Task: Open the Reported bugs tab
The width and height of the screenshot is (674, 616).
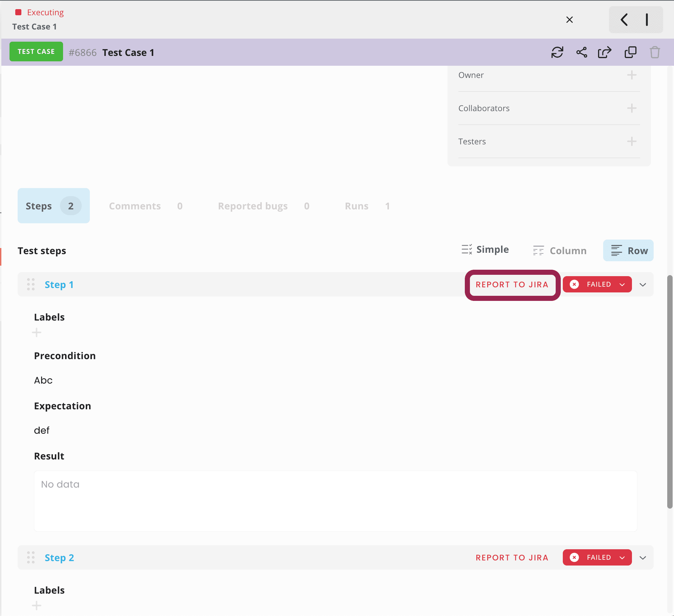Action: (x=264, y=206)
